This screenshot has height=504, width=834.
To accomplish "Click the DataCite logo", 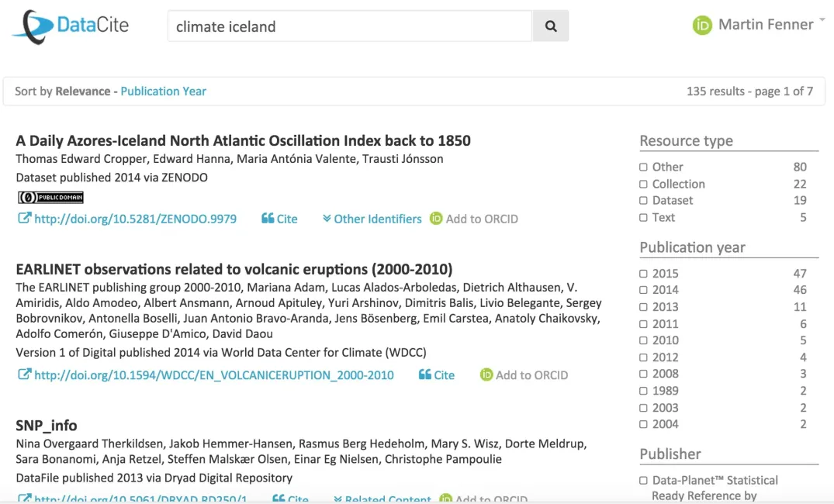I will (x=70, y=26).
